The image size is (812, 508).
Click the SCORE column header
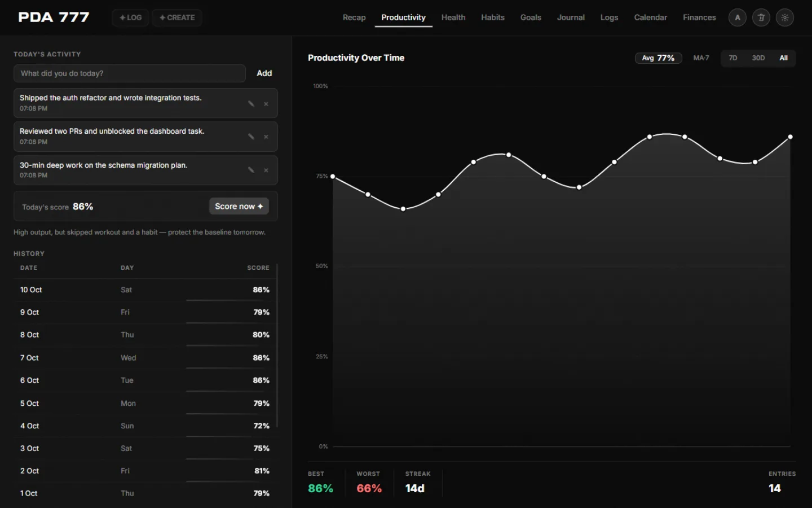pos(258,268)
